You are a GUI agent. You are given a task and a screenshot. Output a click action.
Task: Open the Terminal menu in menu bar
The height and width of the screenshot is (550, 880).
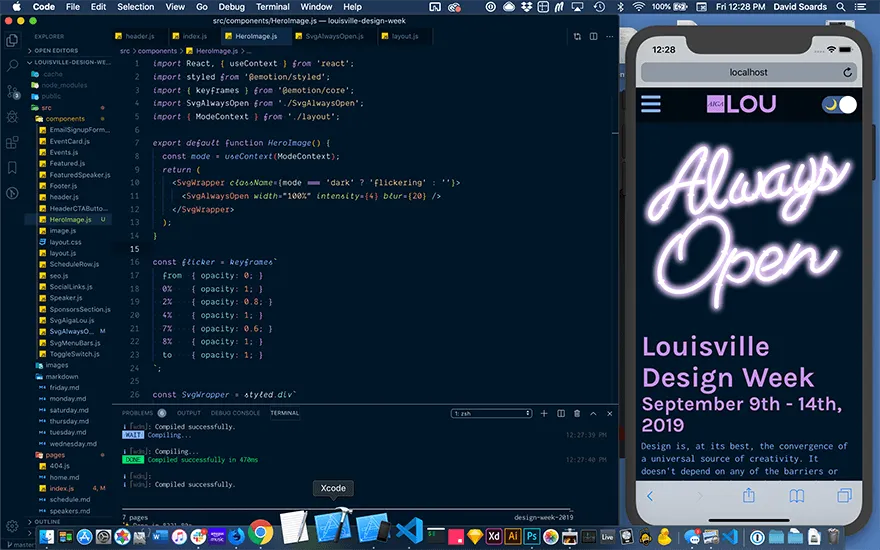pos(273,7)
